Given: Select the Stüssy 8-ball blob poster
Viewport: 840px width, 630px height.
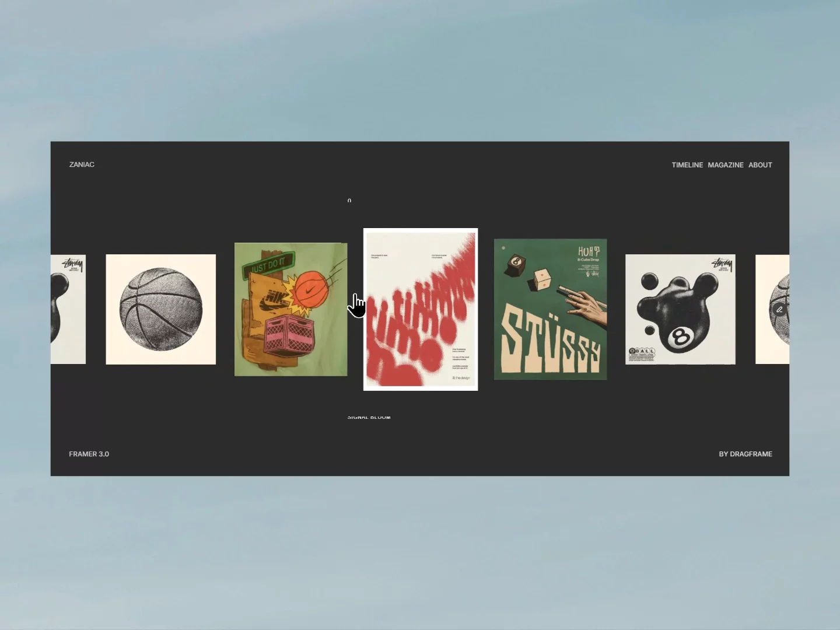Looking at the screenshot, I should pos(680,309).
